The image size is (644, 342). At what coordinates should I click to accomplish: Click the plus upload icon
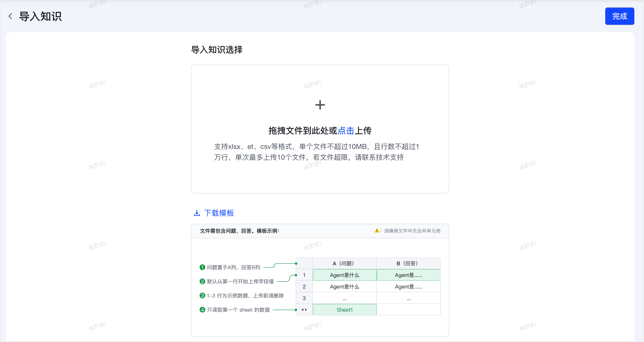[x=320, y=105]
